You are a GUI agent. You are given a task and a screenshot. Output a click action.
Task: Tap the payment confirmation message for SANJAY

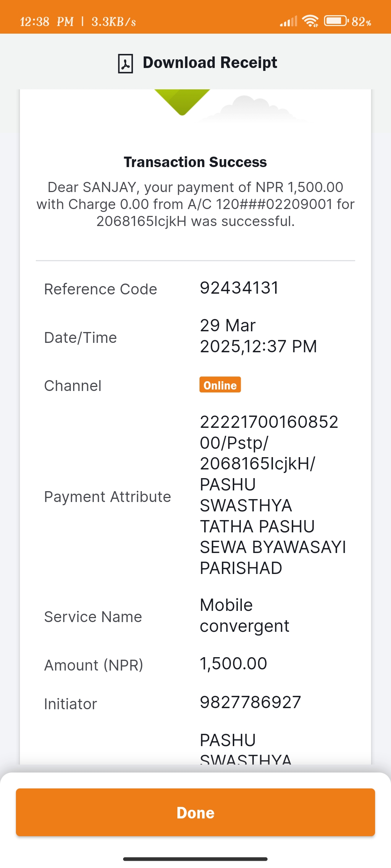[195, 204]
